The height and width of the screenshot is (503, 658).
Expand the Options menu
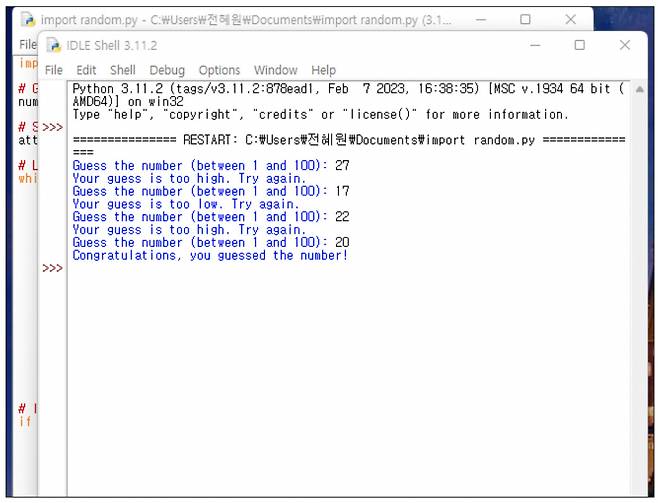point(219,70)
